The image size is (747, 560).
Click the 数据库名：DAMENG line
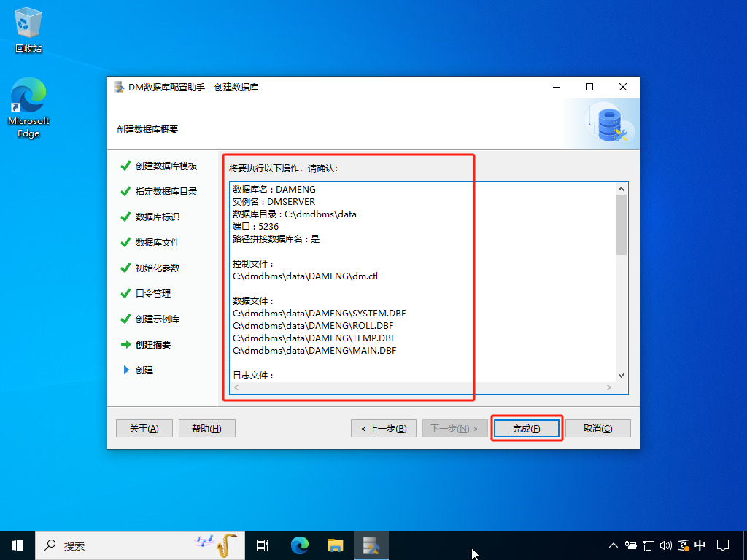tap(274, 190)
